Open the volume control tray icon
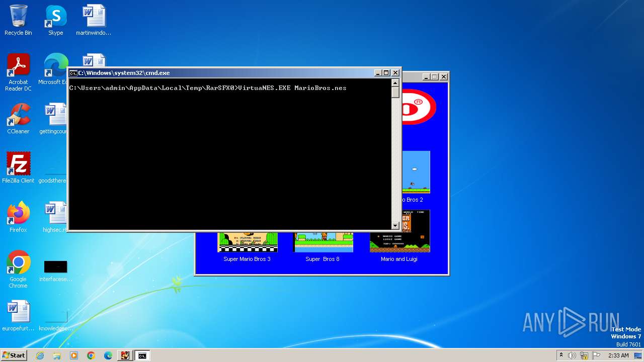This screenshot has height=362, width=644. click(x=572, y=355)
